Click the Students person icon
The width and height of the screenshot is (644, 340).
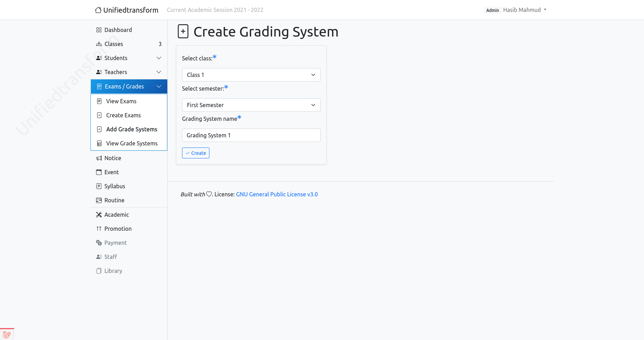point(99,58)
